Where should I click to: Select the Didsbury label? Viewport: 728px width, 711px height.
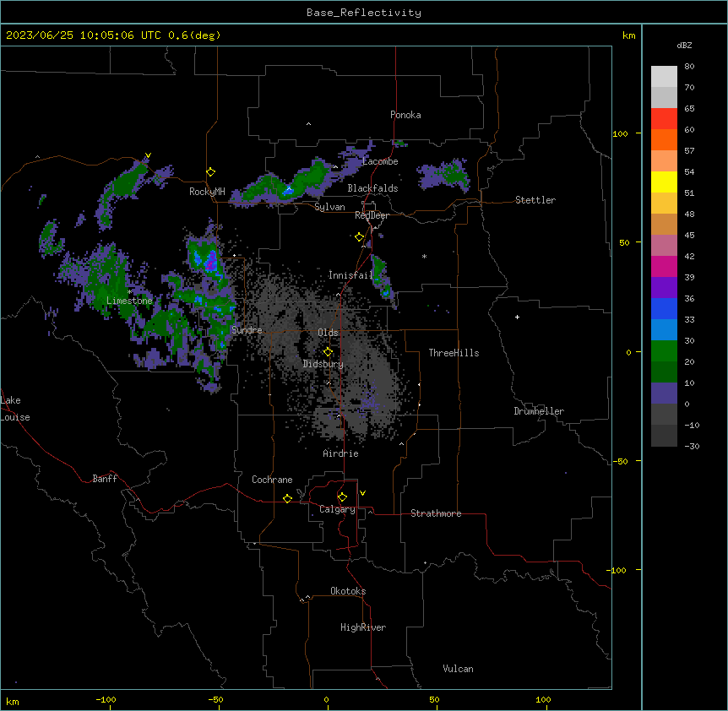tap(323, 364)
